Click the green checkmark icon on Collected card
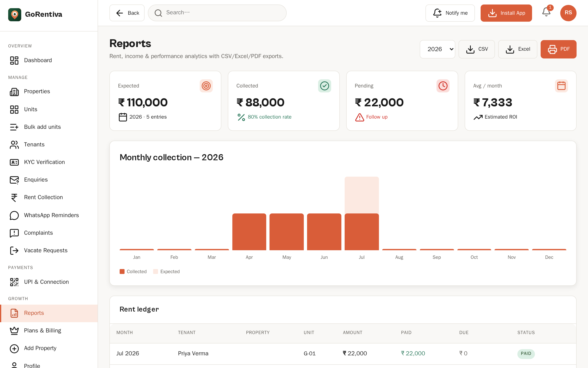This screenshot has width=588, height=368. [x=324, y=86]
